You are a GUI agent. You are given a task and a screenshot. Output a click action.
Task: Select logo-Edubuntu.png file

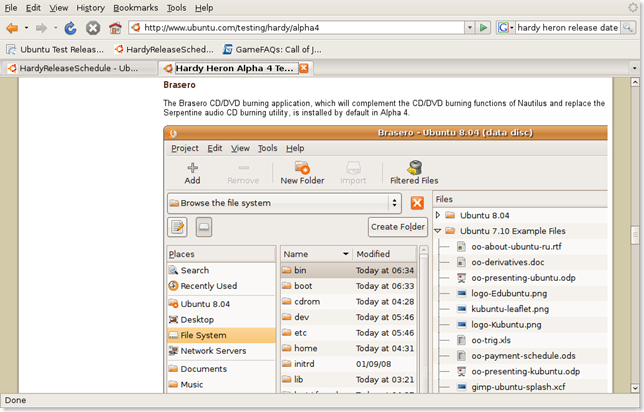tap(509, 293)
